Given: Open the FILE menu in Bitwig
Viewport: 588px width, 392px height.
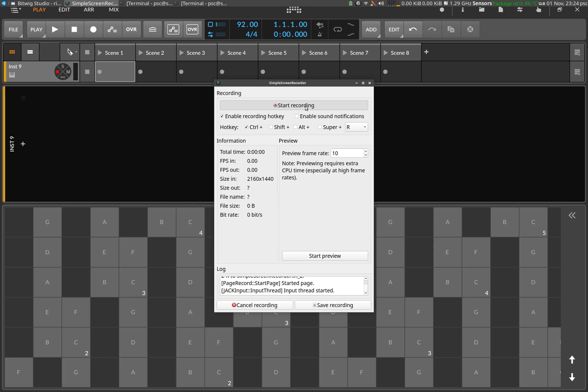Looking at the screenshot, I should pyautogui.click(x=13, y=29).
